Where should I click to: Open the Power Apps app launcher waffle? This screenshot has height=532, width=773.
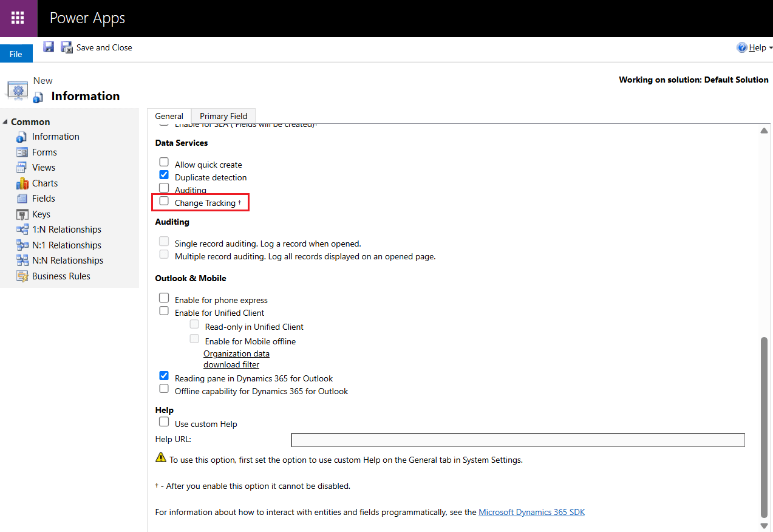click(18, 18)
